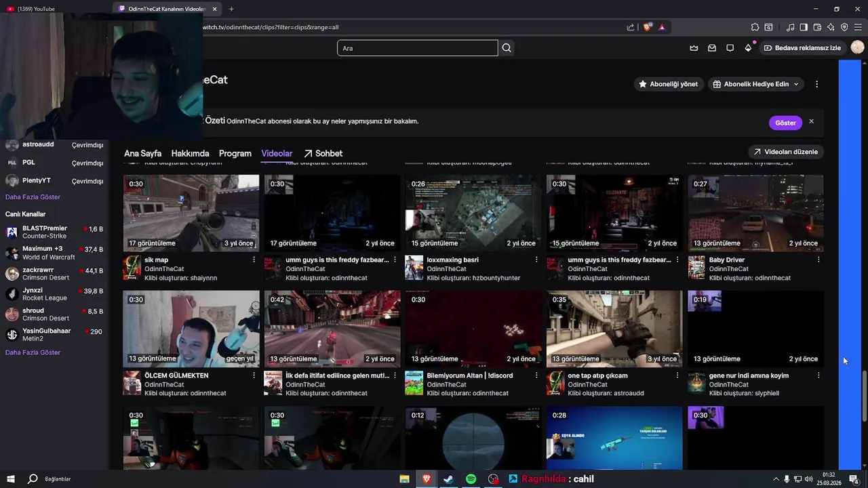The width and height of the screenshot is (868, 488).
Task: Click the Brave Rewards triangle icon
Action: [662, 27]
